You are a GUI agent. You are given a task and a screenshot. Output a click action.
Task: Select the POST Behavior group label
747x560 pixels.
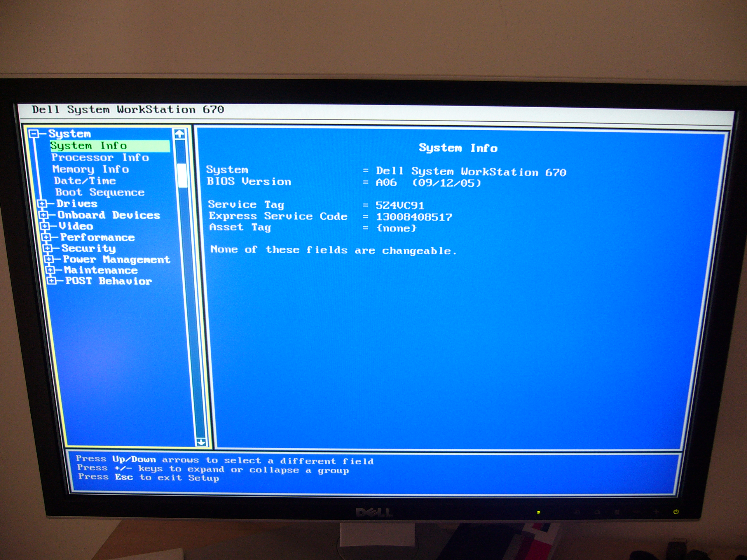[x=109, y=281]
